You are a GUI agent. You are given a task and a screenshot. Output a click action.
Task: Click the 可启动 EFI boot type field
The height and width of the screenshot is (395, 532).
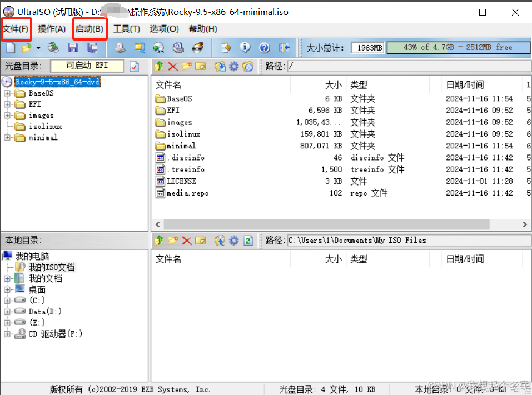click(x=87, y=66)
